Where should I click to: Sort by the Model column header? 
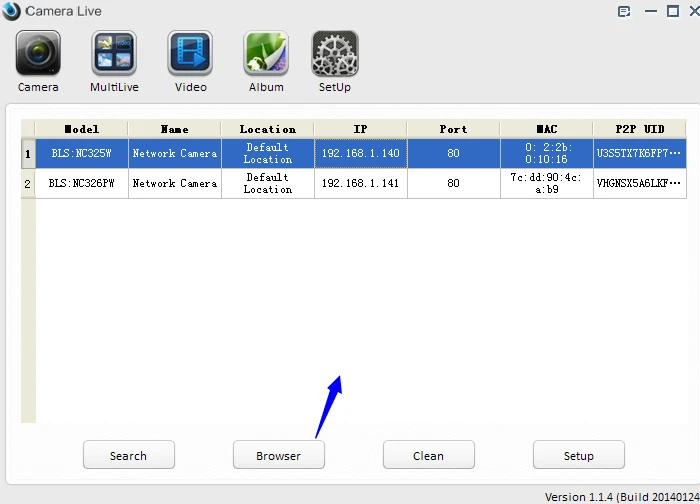pyautogui.click(x=82, y=129)
